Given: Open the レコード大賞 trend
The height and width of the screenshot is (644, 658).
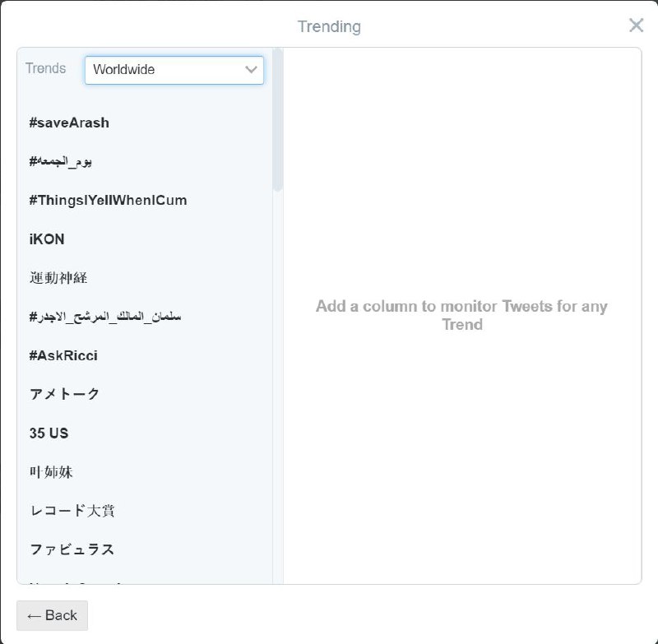Looking at the screenshot, I should 71,511.
